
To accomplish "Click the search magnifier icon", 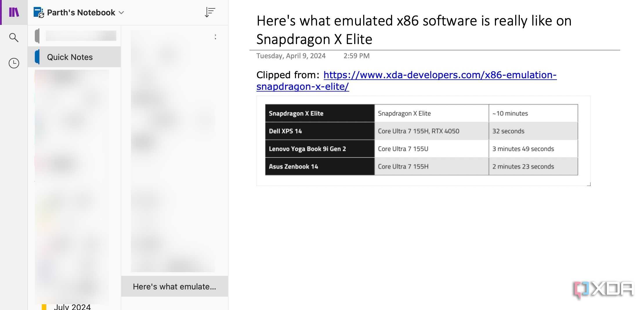I will click(x=14, y=37).
